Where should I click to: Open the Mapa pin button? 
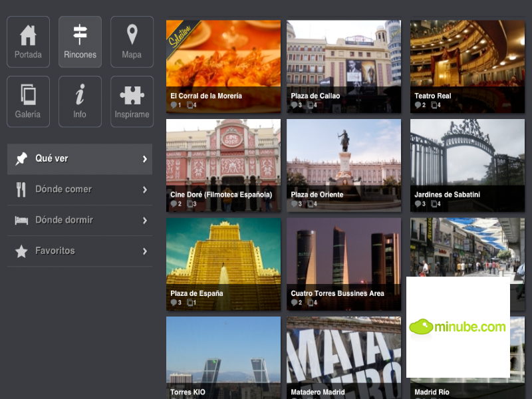click(132, 42)
